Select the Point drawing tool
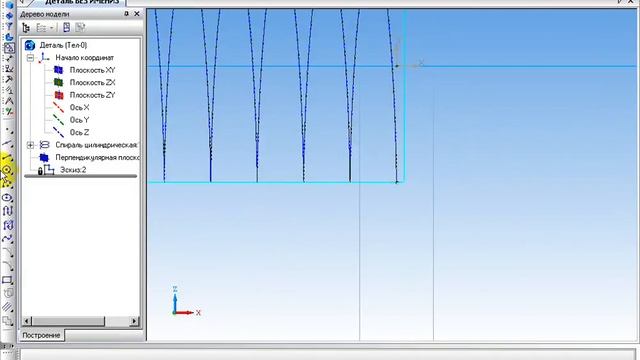This screenshot has height=360, width=640. [x=8, y=130]
